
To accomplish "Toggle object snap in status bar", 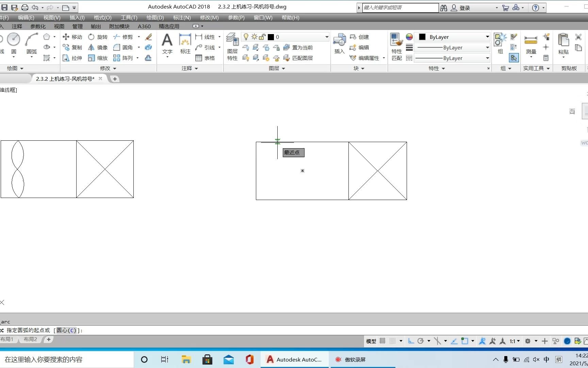I will click(x=465, y=341).
